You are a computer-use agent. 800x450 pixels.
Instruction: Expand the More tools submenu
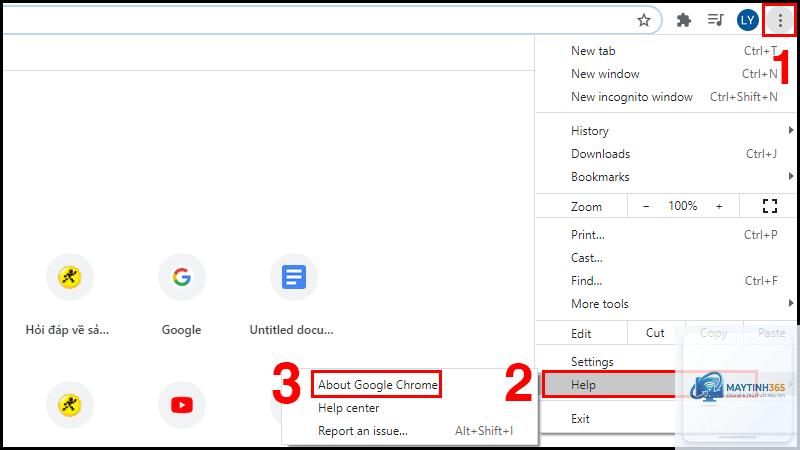tap(666, 304)
